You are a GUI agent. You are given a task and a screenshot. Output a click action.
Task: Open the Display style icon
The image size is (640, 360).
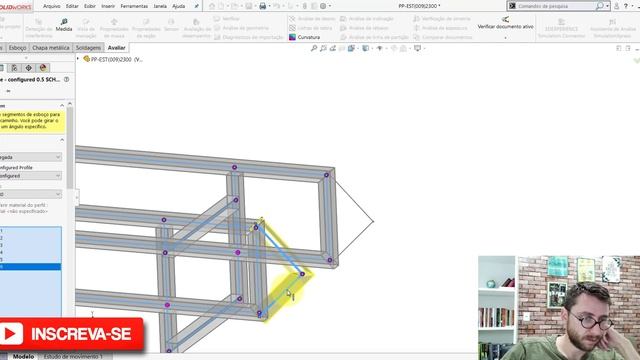pos(365,48)
